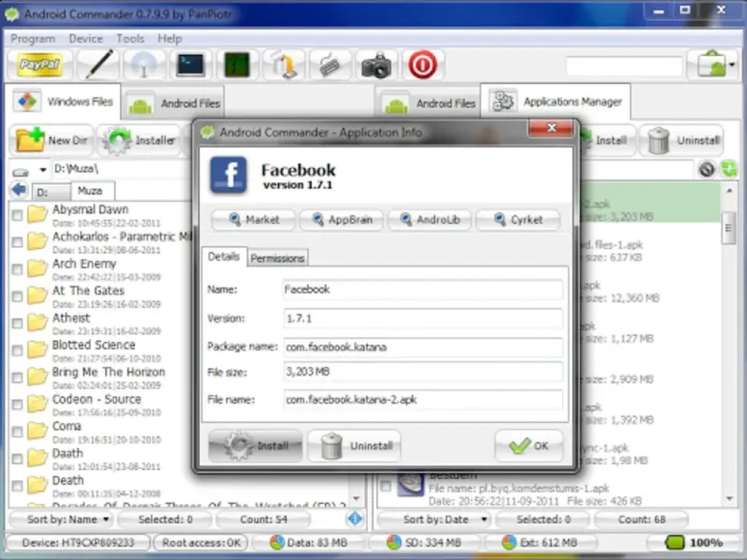Click the cancel stop icon in right panel
The height and width of the screenshot is (560, 747).
coord(707,169)
